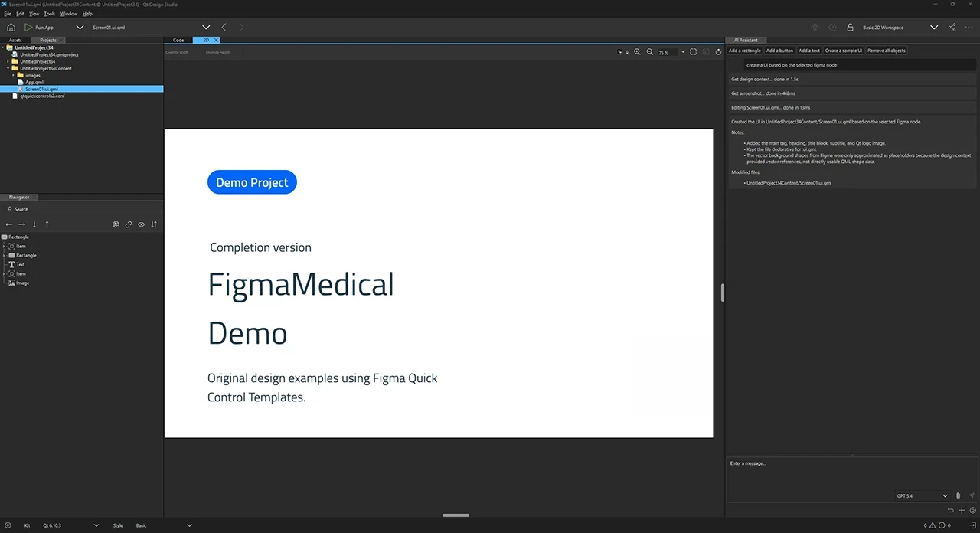The height and width of the screenshot is (533, 980).
Task: Move the selected navigator item left
Action: (9, 224)
